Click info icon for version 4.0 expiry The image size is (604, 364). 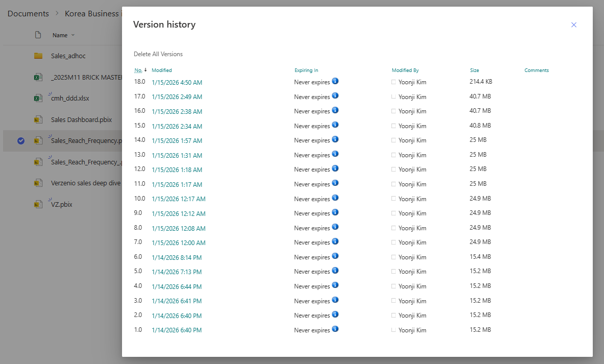335,285
